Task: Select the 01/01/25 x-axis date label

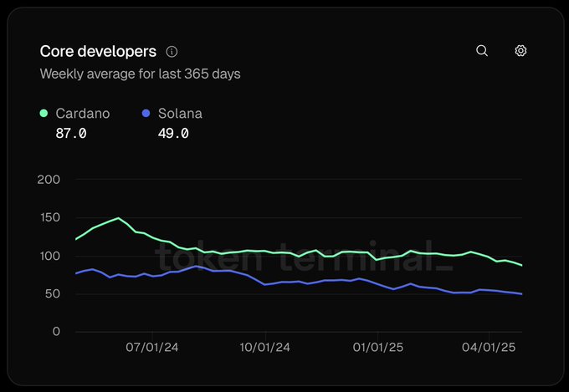Action: tap(378, 346)
